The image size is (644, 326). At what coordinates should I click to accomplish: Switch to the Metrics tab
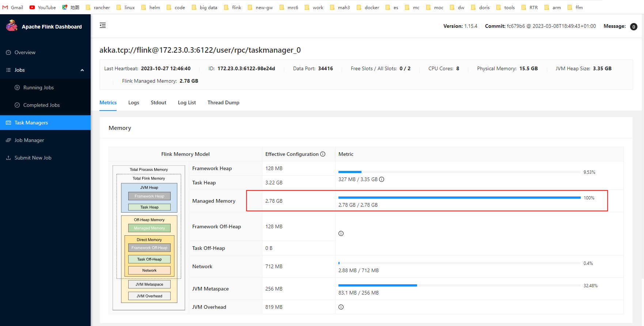coord(108,102)
